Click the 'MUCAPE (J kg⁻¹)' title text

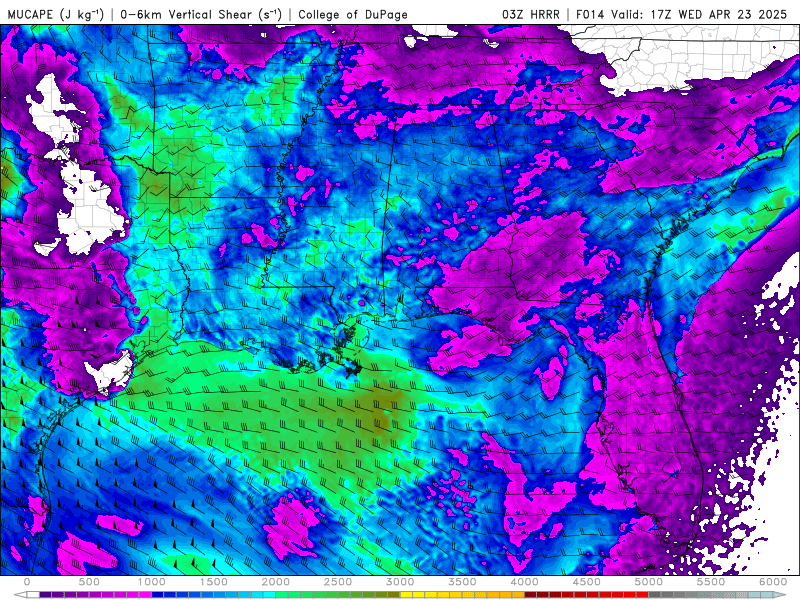56,14
